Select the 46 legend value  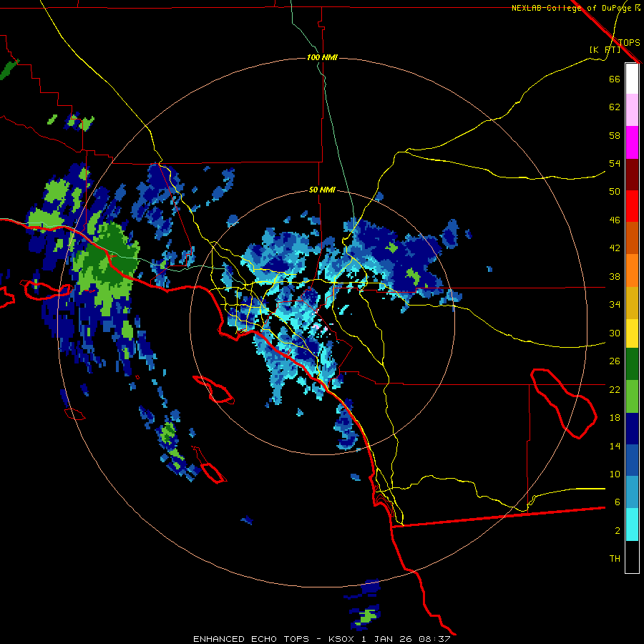(615, 220)
